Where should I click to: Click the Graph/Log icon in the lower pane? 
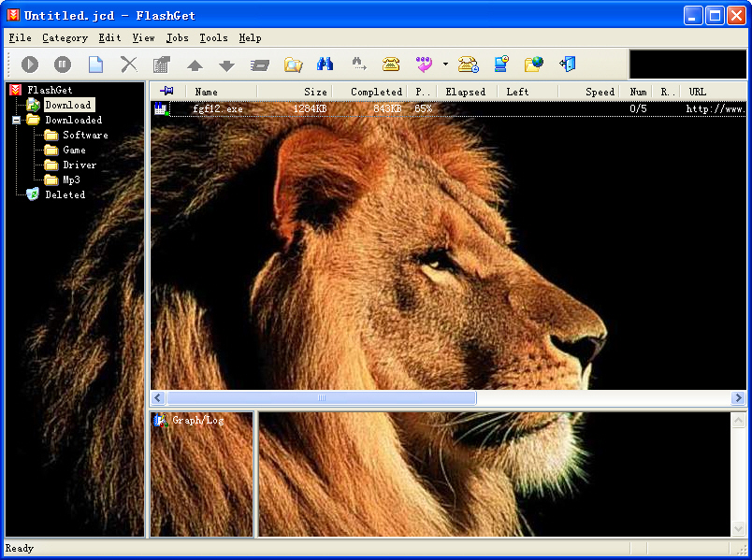click(160, 421)
